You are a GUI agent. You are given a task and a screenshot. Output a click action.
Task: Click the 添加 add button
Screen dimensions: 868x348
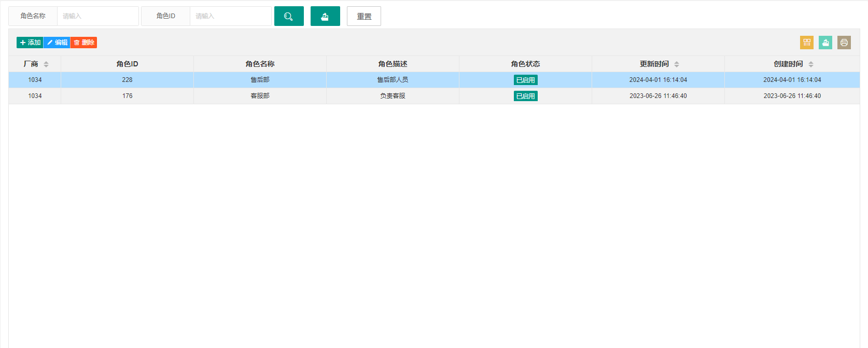coord(30,43)
